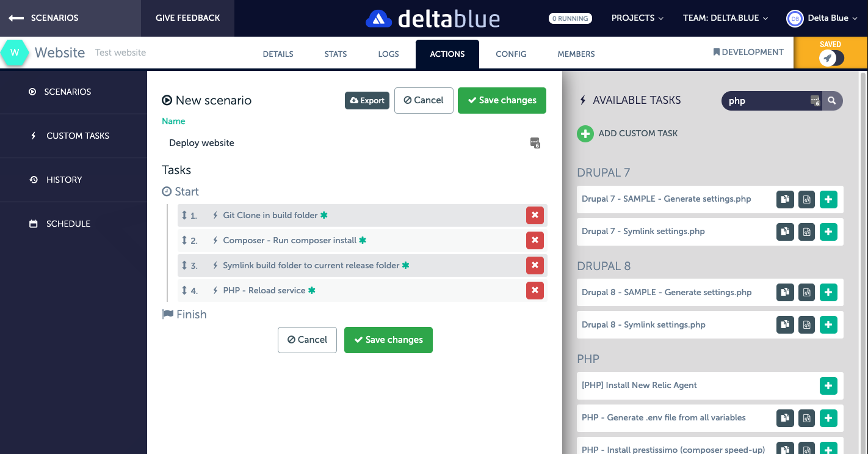Add Drupal 7 - Symlink settings.php task
This screenshot has height=454, width=868.
click(x=828, y=232)
